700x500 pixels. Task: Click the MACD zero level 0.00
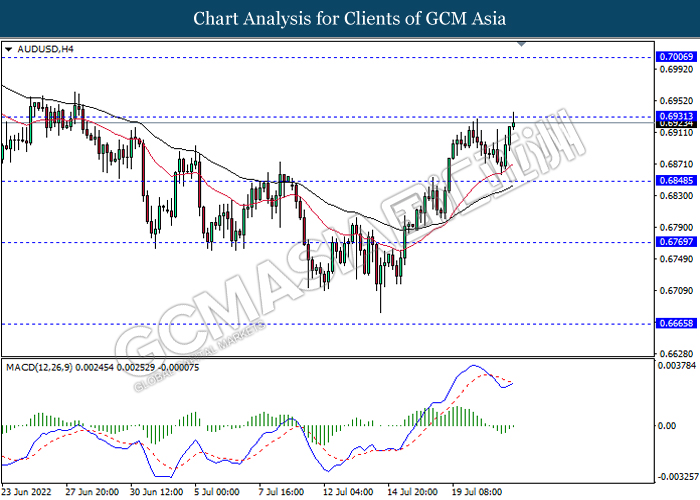click(x=667, y=426)
